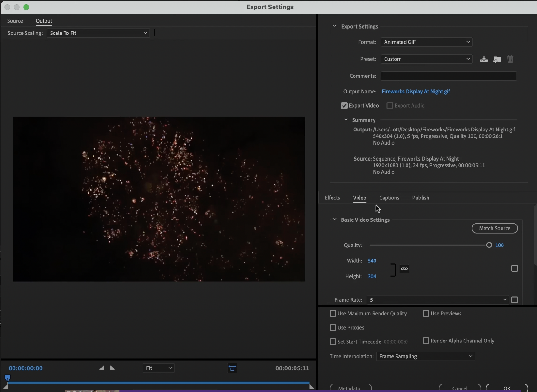
Task: Import a preset from disk
Action: coord(497,59)
